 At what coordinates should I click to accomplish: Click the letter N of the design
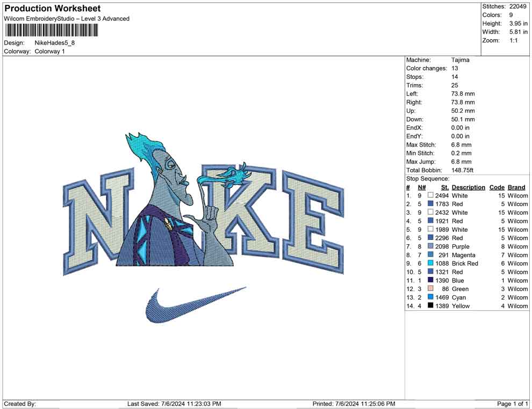(98, 222)
